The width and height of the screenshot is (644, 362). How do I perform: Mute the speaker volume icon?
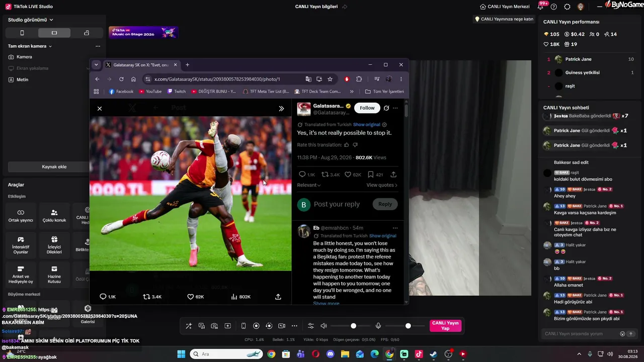(324, 326)
